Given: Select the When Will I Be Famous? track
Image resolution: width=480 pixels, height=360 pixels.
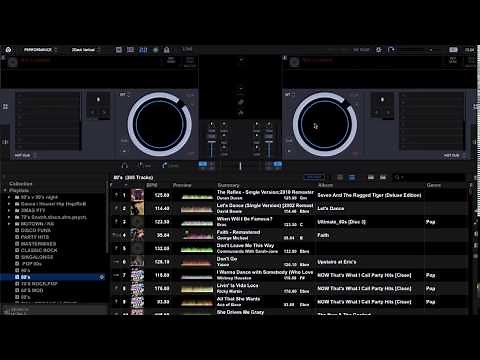Looking at the screenshot, I should click(245, 219).
